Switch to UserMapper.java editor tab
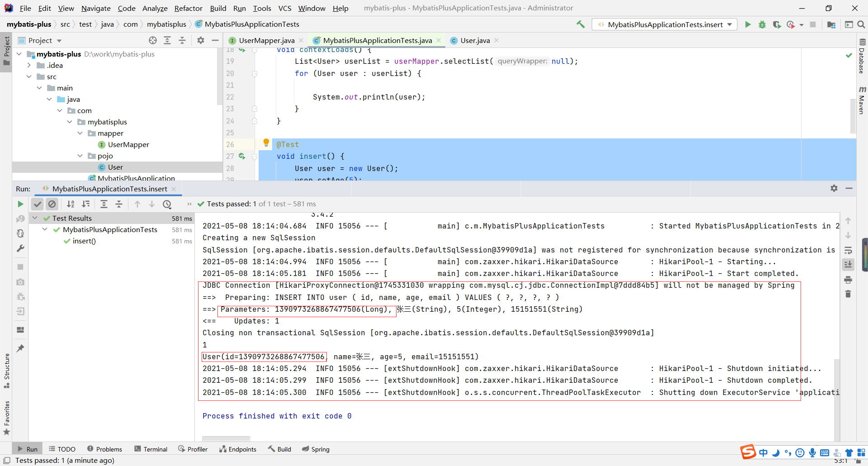 click(x=266, y=40)
